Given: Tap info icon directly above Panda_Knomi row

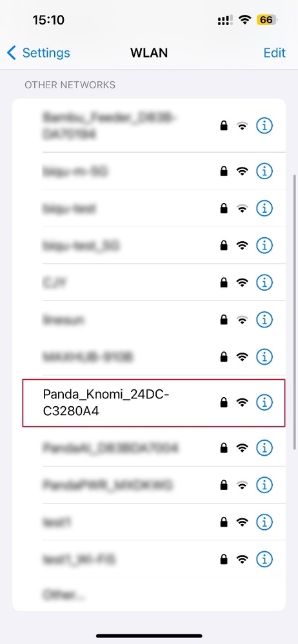Looking at the screenshot, I should coord(264,356).
